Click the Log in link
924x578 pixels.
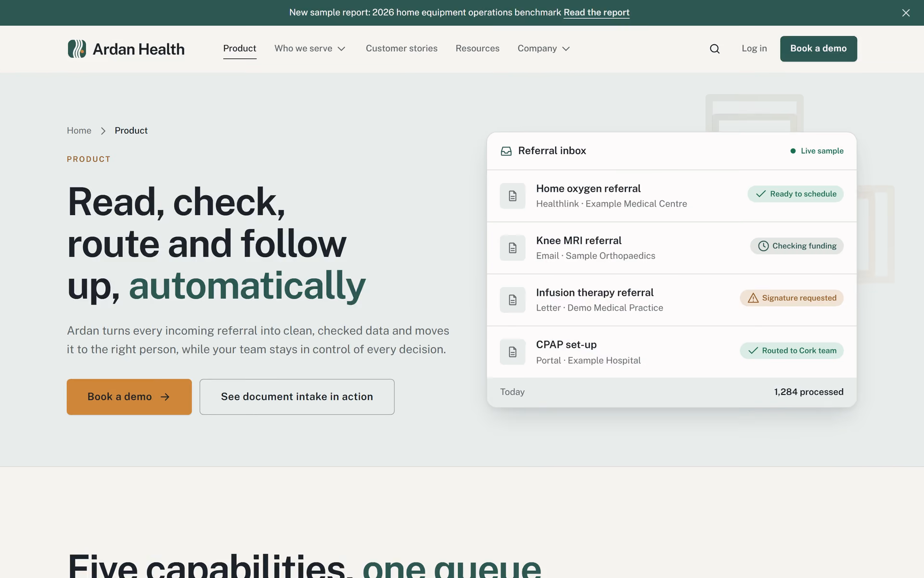[754, 49]
